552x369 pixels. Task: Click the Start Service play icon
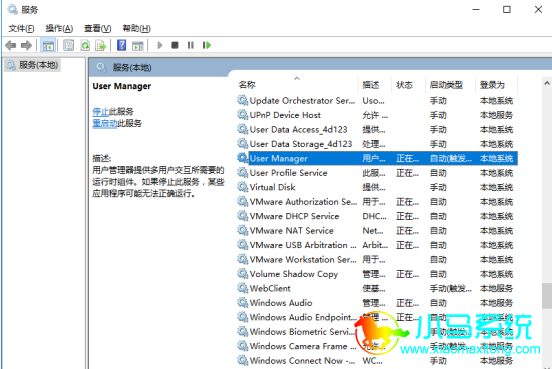click(159, 45)
